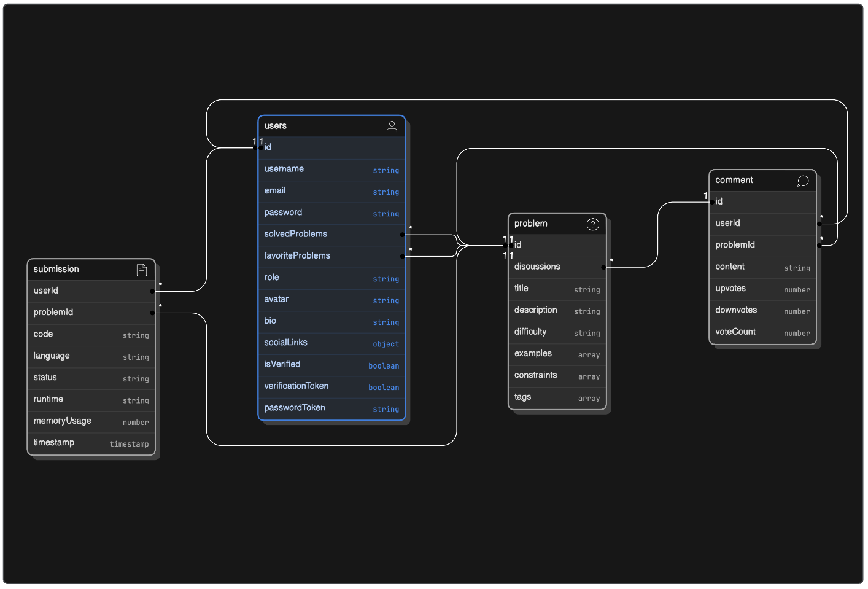Screen dimensions: 868x589
Task: Select problemId field in comment table
Action: click(x=762, y=245)
